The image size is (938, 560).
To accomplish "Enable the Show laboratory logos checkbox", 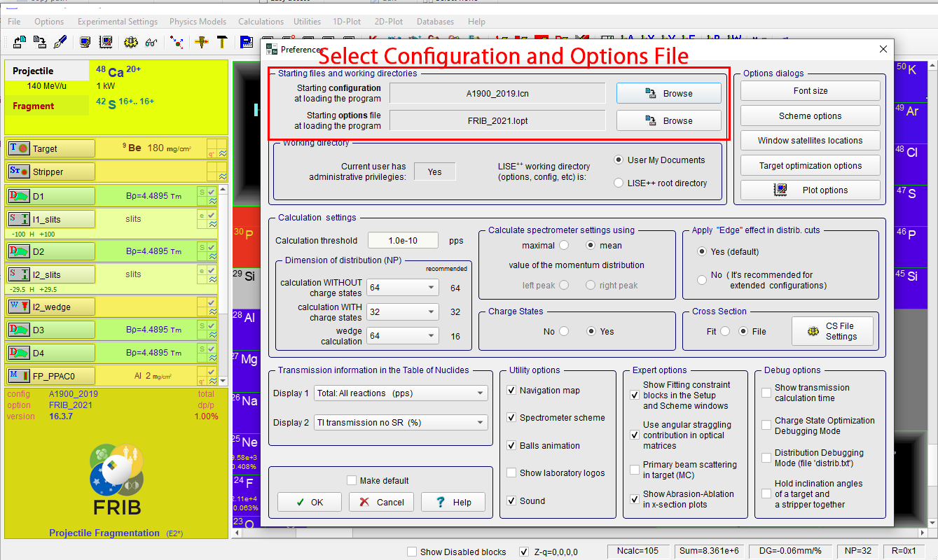I will point(511,473).
